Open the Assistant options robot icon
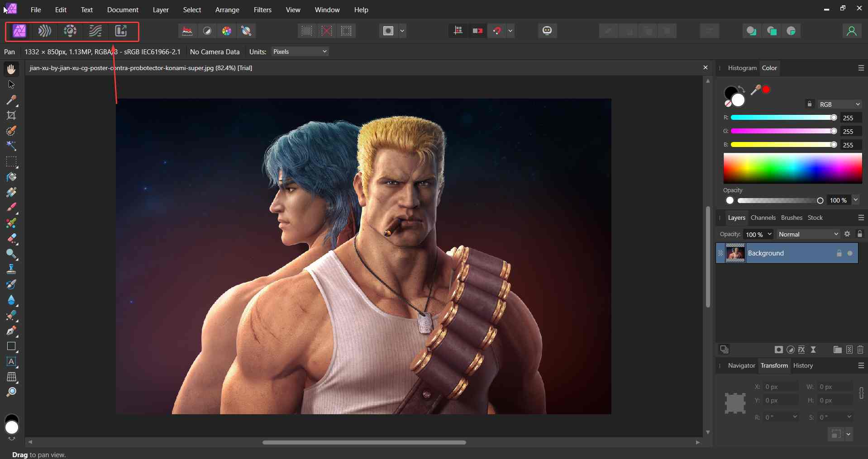868x459 pixels. click(547, 31)
